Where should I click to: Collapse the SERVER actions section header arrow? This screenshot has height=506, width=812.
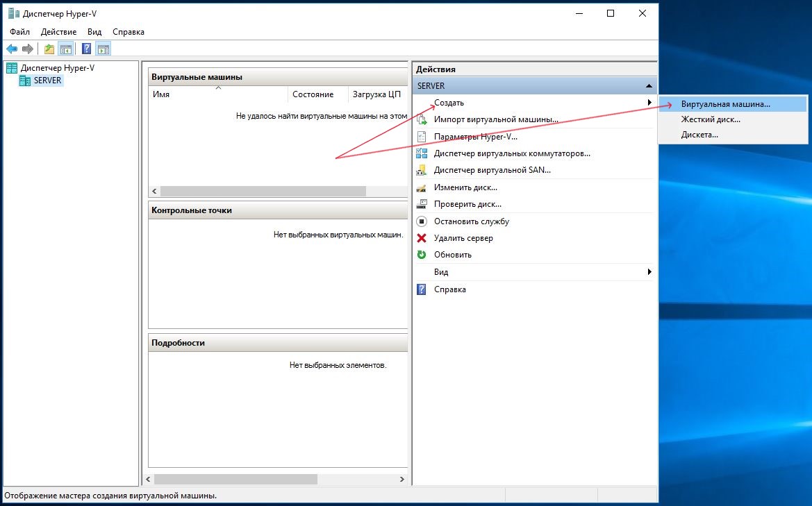coord(649,86)
